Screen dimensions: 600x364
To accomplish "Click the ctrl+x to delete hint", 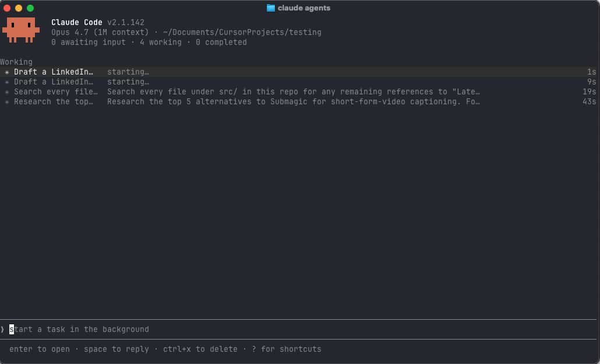I will (x=200, y=349).
